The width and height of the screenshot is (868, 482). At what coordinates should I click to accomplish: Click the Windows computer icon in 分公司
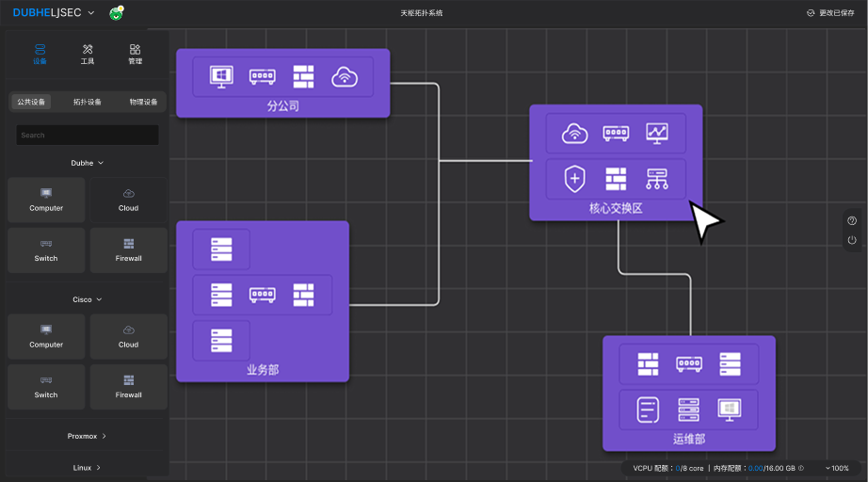click(x=221, y=77)
